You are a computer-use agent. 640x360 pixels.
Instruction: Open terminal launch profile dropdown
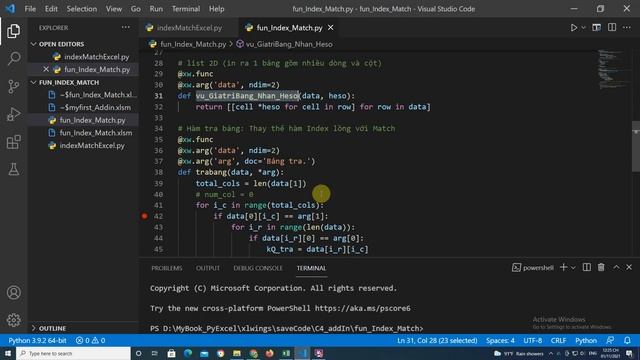click(x=573, y=268)
